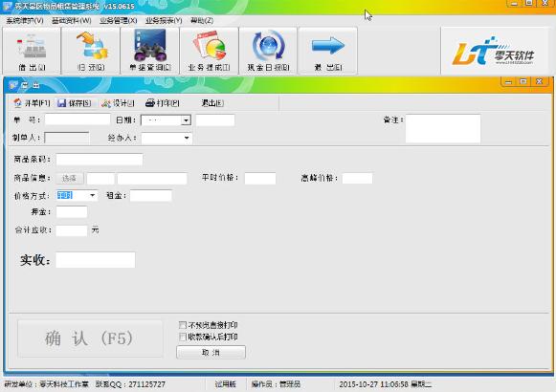This screenshot has width=556, height=392.
Task: Focus the 实收 amount received field
Action: (96, 260)
